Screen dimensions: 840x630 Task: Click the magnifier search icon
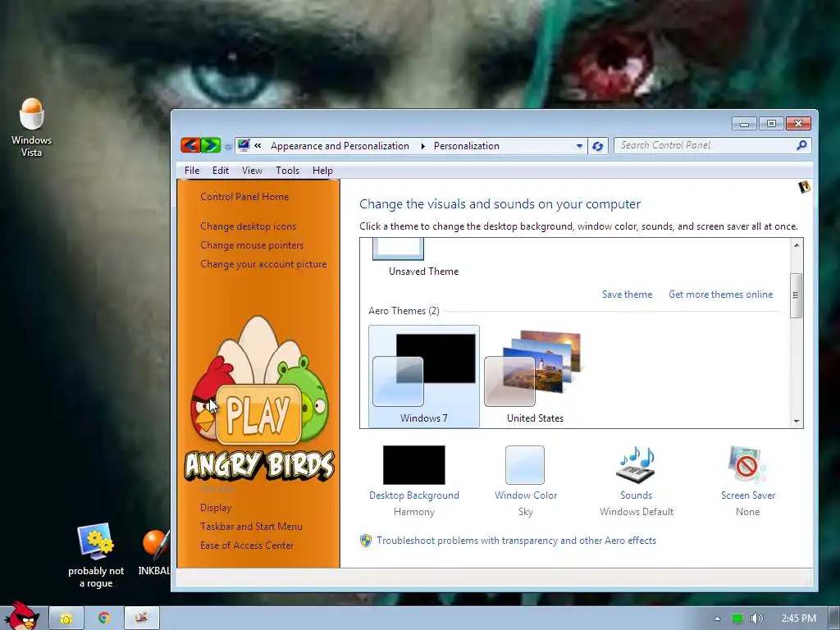pos(802,145)
